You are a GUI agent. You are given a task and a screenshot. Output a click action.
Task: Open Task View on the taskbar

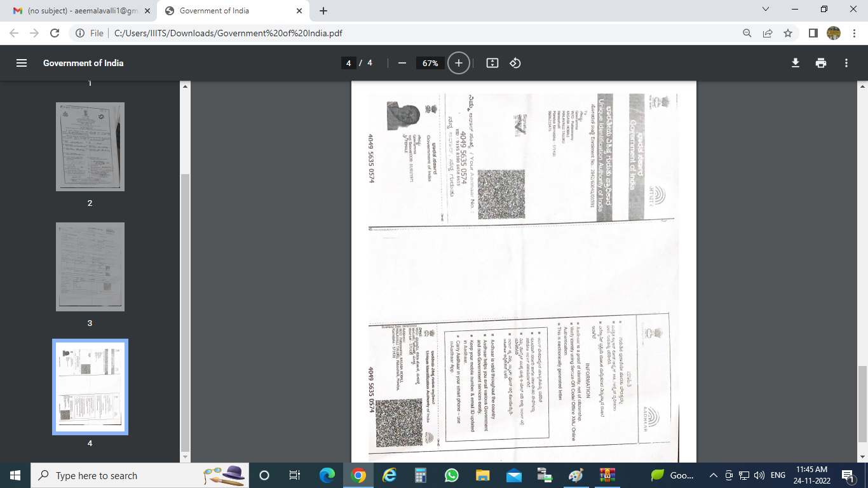tap(295, 475)
